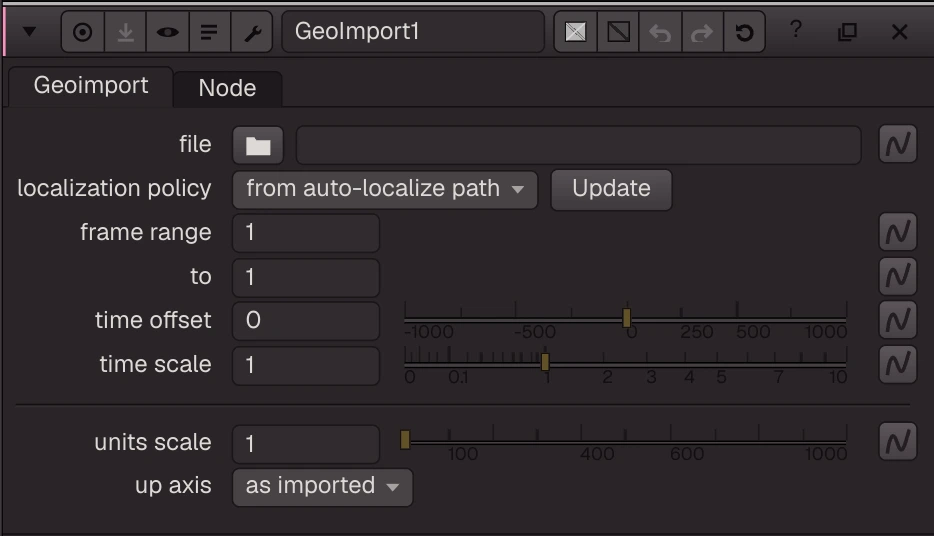934x536 pixels.
Task: Switch to the Geoimport tab
Action: click(91, 86)
